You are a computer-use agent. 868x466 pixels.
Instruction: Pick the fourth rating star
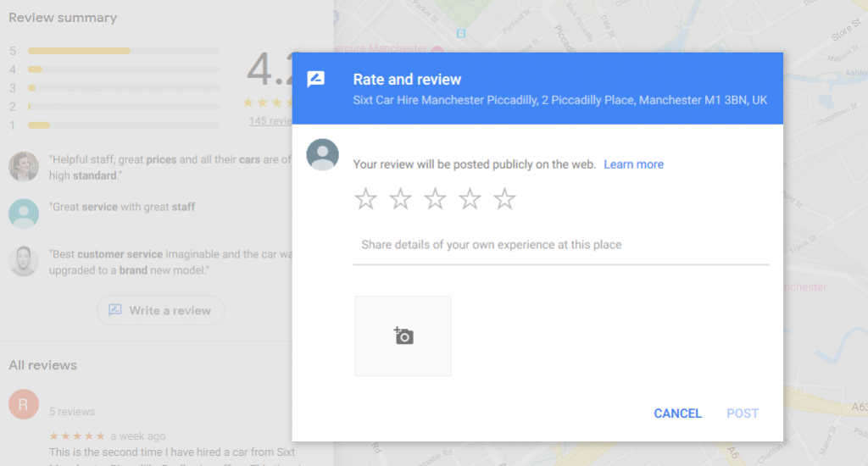point(470,199)
